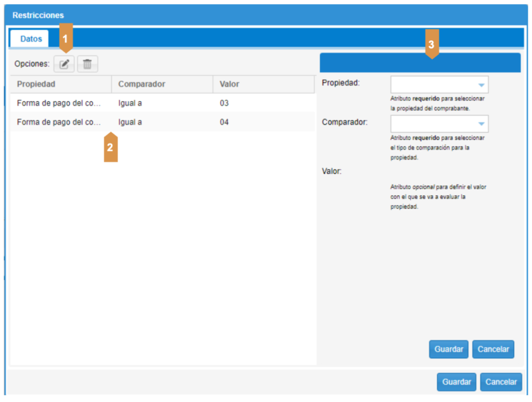Click inside the Comparador combo box field
Image resolution: width=532 pixels, height=402 pixels.
432,125
